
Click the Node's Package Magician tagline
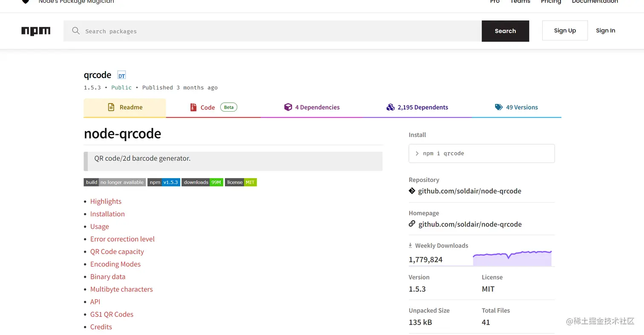(x=76, y=2)
